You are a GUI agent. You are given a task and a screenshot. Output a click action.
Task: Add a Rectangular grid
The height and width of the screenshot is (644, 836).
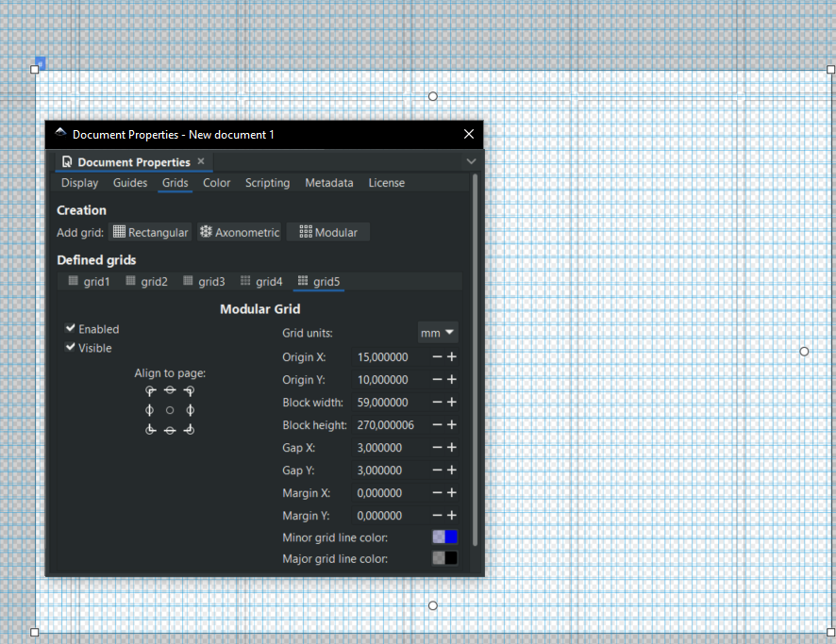[x=150, y=232]
